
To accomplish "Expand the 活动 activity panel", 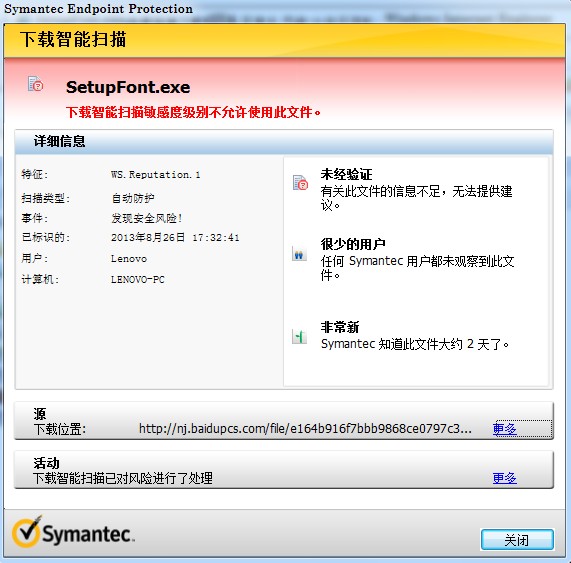I will (284, 469).
